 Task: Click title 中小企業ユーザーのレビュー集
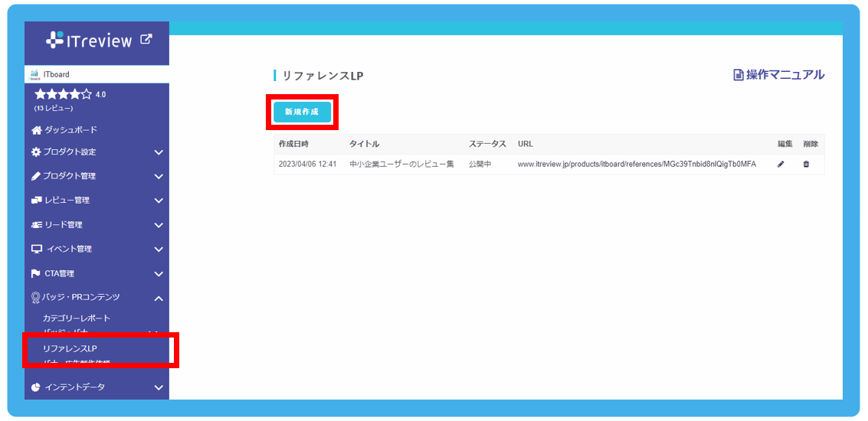tap(402, 165)
